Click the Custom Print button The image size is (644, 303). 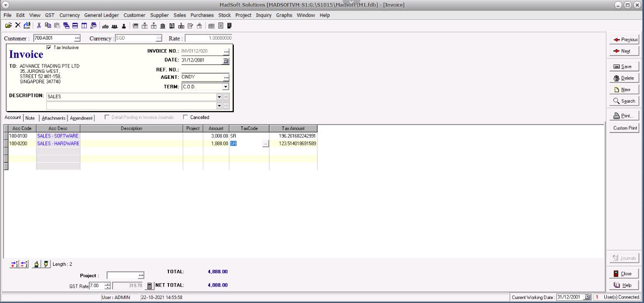coord(624,128)
